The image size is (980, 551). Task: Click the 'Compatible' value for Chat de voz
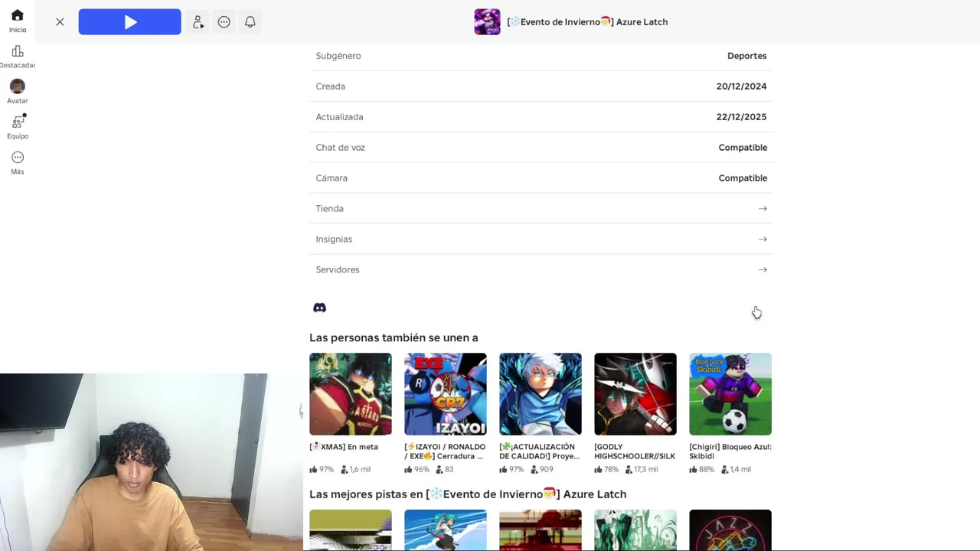point(743,148)
